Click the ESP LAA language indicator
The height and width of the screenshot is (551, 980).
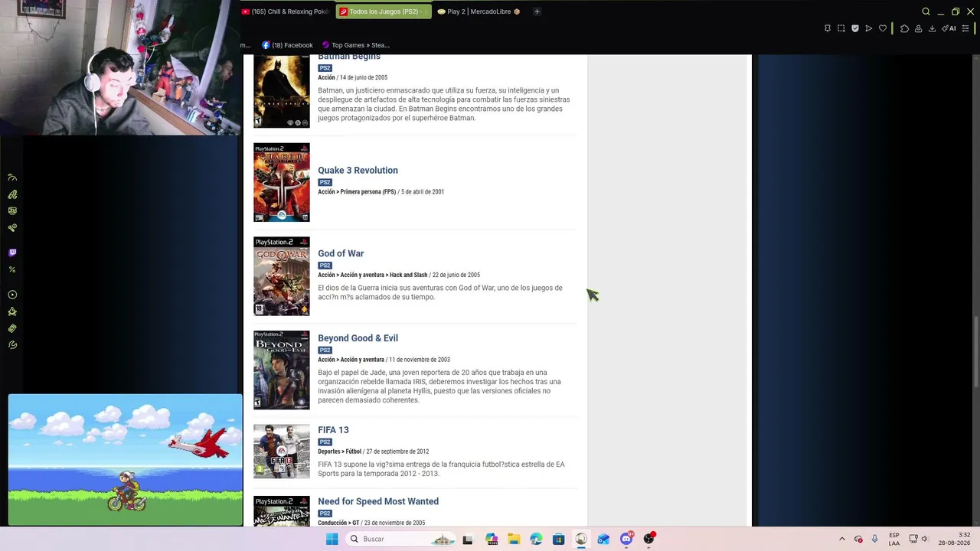tap(894, 539)
